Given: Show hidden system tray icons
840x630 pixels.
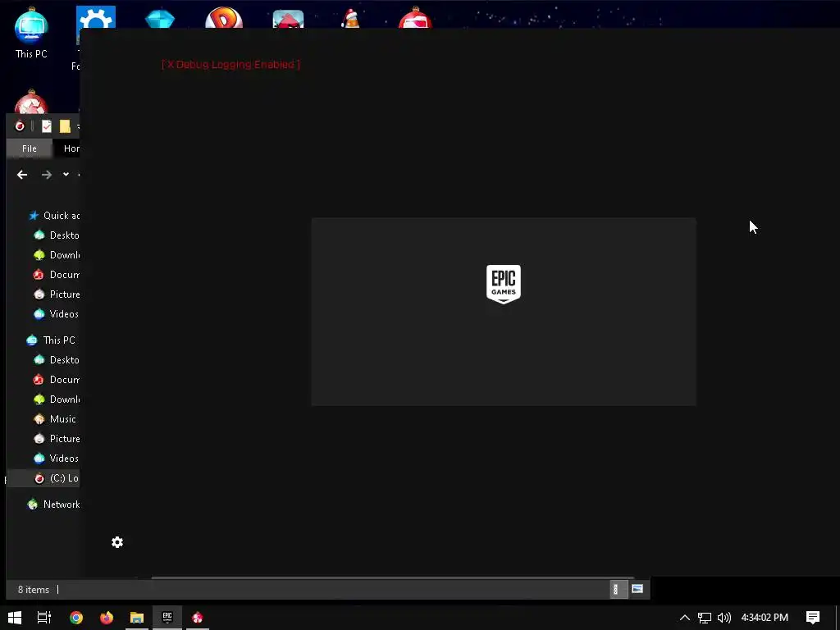Looking at the screenshot, I should pyautogui.click(x=685, y=618).
